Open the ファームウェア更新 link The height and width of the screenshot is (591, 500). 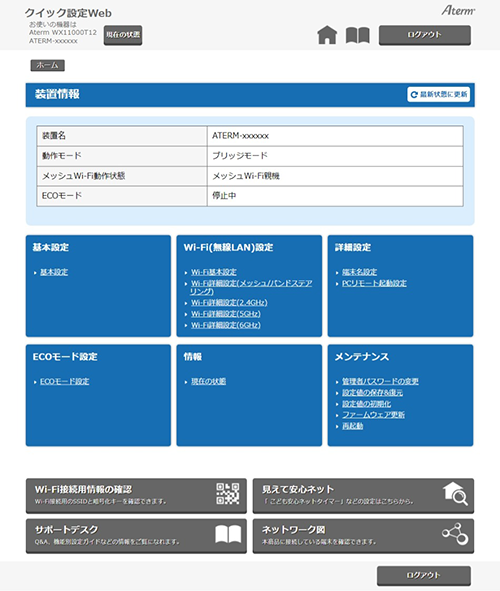click(x=373, y=415)
